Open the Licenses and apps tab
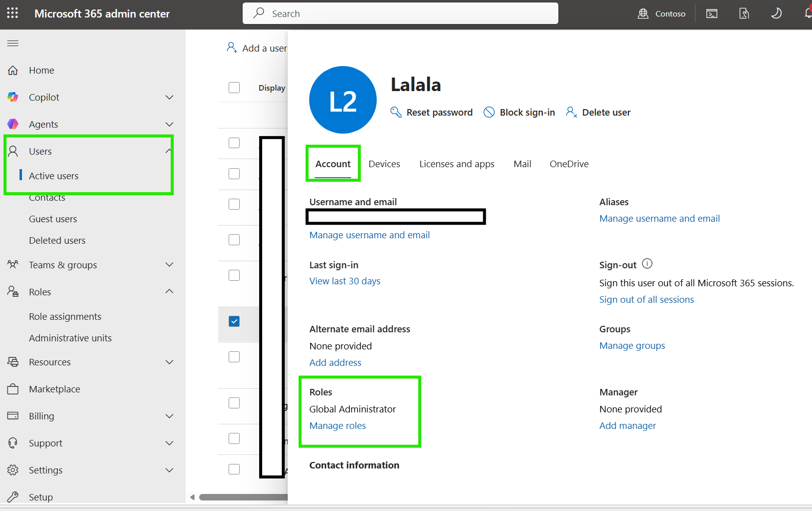Viewport: 812px width, 511px height. (x=457, y=164)
